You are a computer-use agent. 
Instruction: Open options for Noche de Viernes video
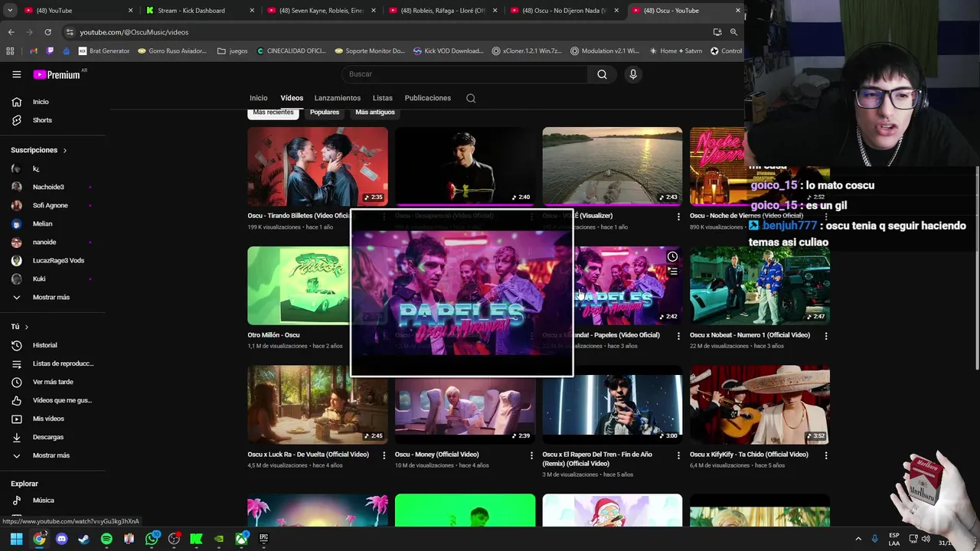826,217
